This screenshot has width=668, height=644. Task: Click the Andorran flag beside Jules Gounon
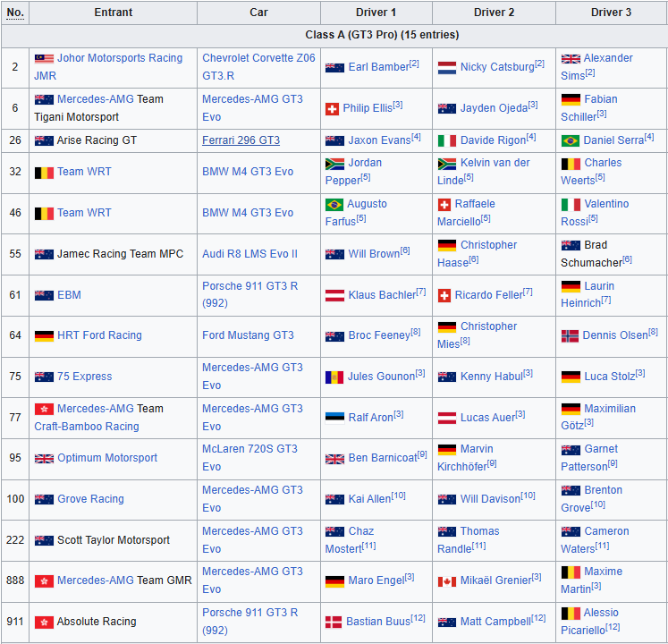tap(334, 377)
